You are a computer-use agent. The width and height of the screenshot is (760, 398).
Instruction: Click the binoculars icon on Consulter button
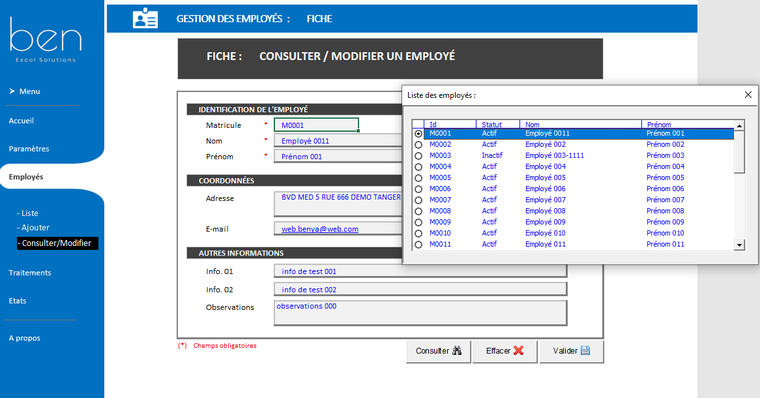[457, 350]
